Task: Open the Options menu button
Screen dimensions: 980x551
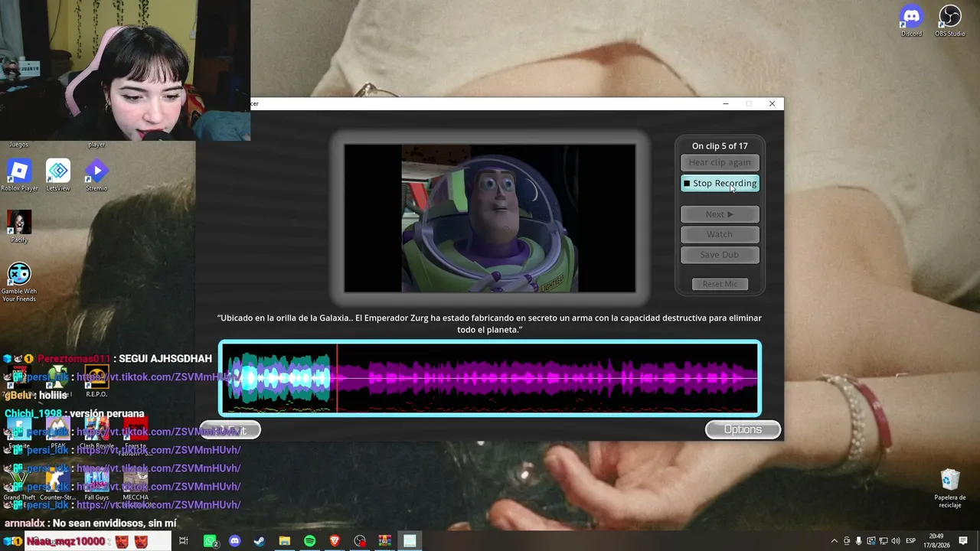Action: click(743, 430)
